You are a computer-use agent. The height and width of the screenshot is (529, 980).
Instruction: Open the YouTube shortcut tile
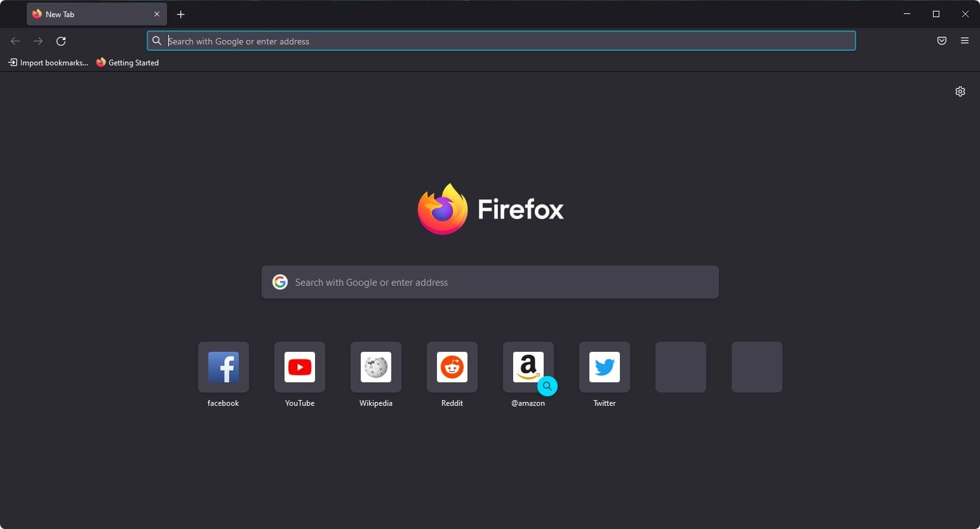tap(300, 367)
